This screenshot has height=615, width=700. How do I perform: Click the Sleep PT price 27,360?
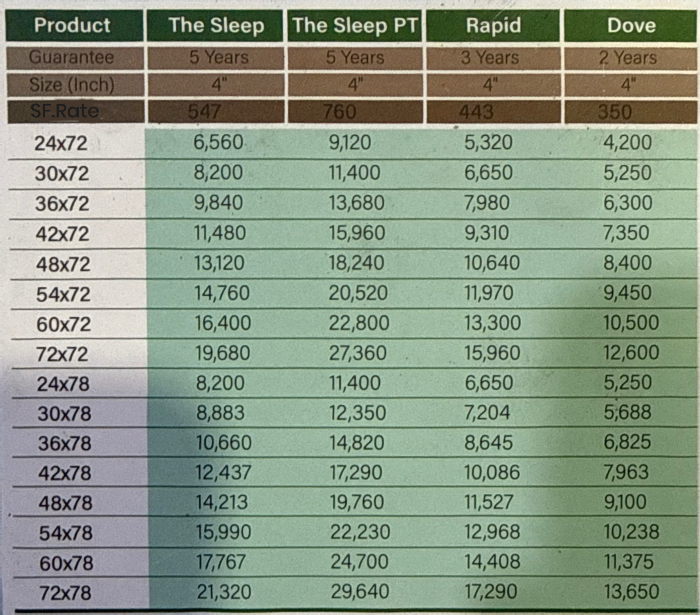pos(357,353)
